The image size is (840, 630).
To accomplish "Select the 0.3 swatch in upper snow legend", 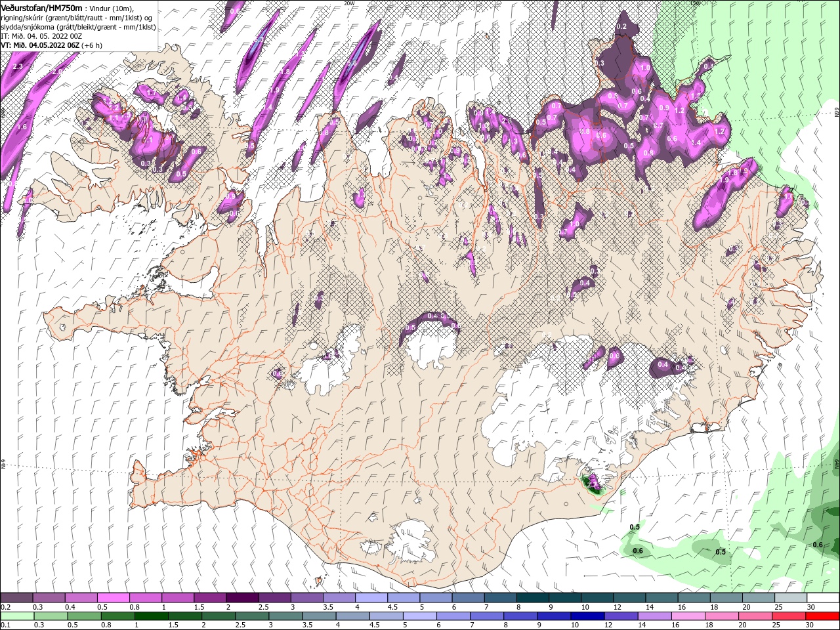I will (49, 598).
